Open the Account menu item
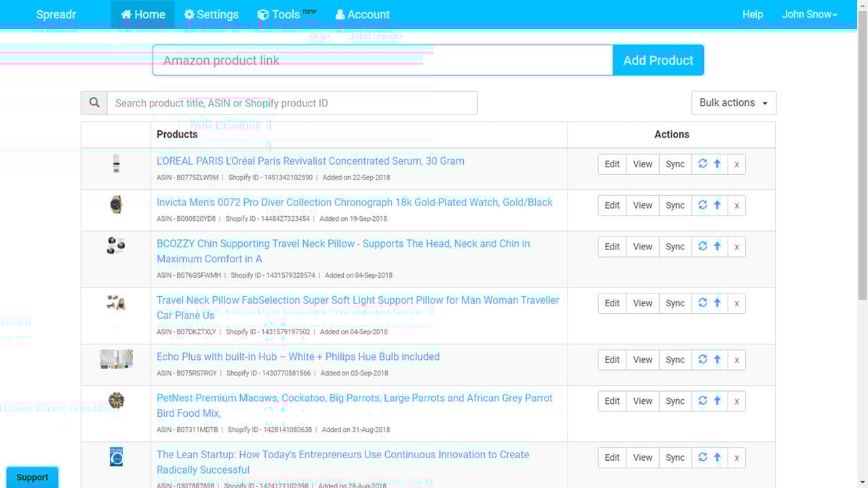The width and height of the screenshot is (868, 488). (x=363, y=14)
